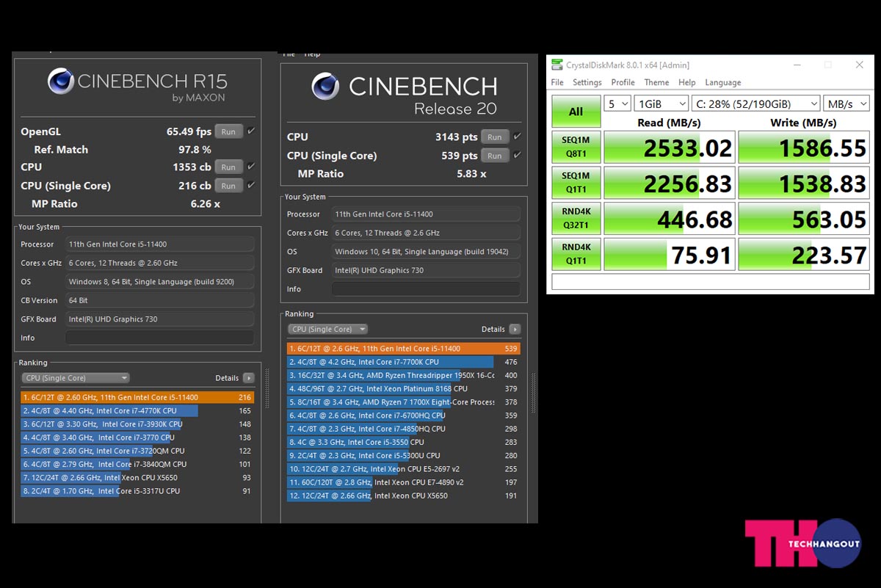Select the Xeon Platinum 8168 row in Cinebench R20
Screen dimensions: 881x588
[404, 388]
